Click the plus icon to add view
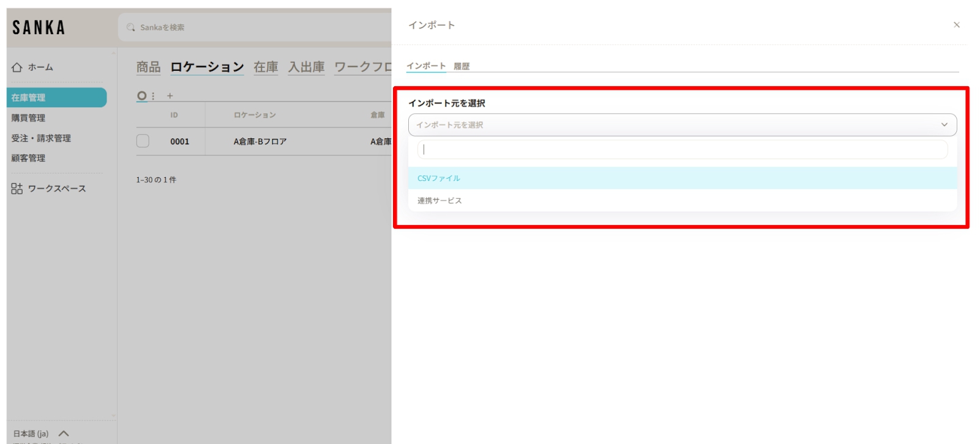Viewport: 980px width, 444px height. pos(170,96)
